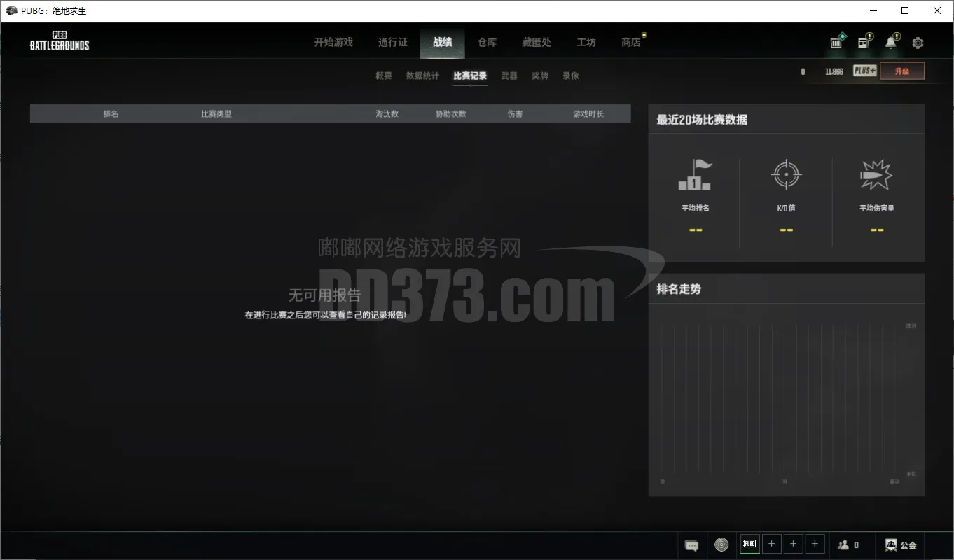Click the K/D crosshair icon
This screenshot has width=954, height=560.
tap(786, 174)
